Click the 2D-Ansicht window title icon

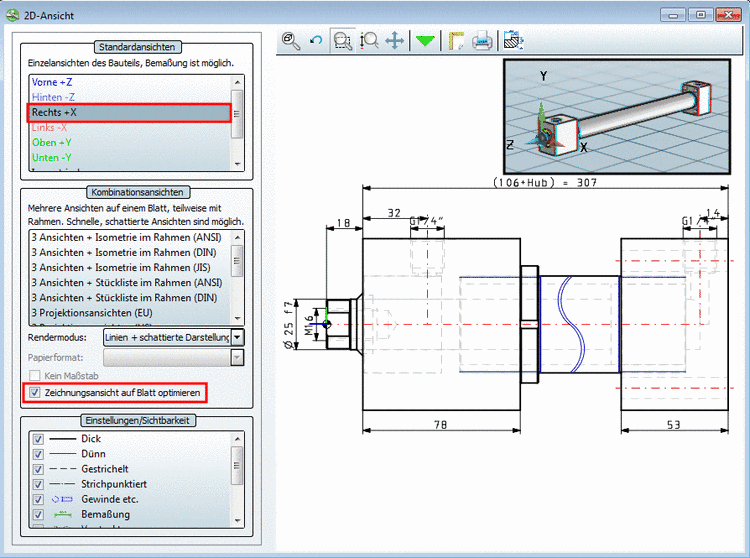[12, 15]
